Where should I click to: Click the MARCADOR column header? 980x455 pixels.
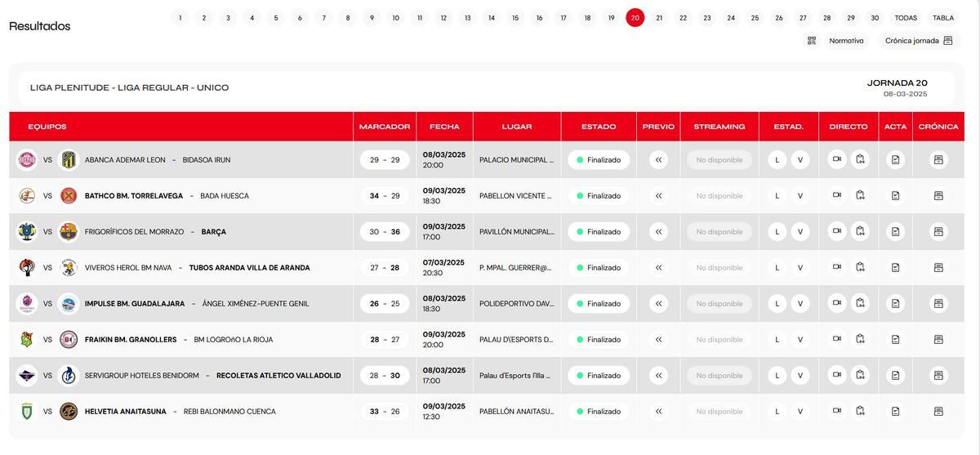385,127
